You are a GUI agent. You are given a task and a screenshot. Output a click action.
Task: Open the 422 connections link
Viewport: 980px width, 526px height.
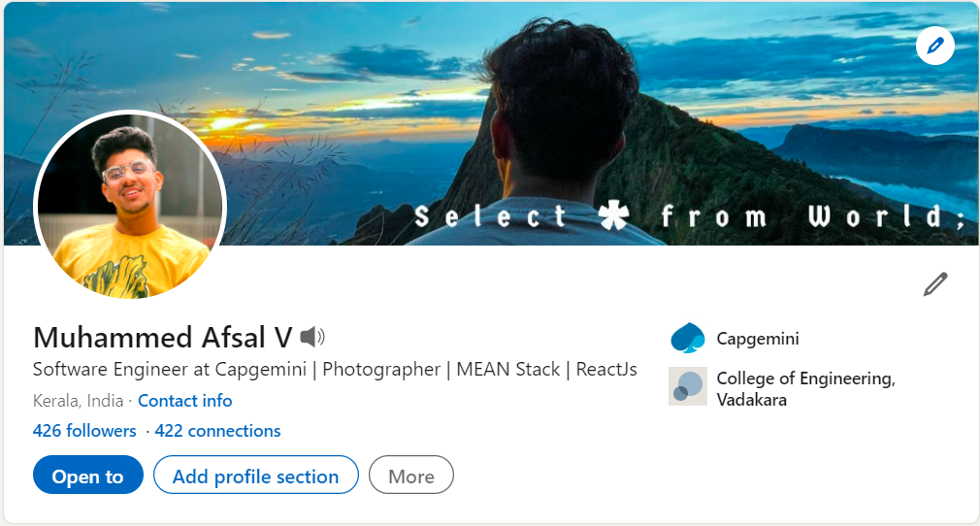217,431
